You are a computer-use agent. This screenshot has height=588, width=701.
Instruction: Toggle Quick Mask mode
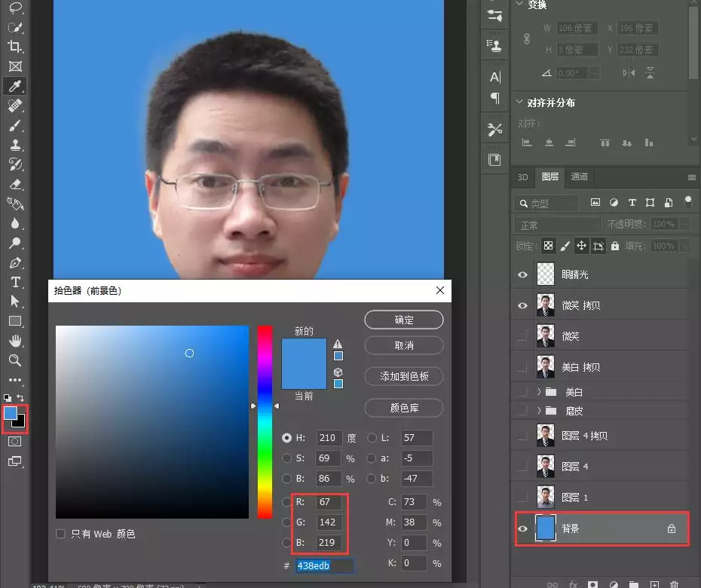click(15, 442)
